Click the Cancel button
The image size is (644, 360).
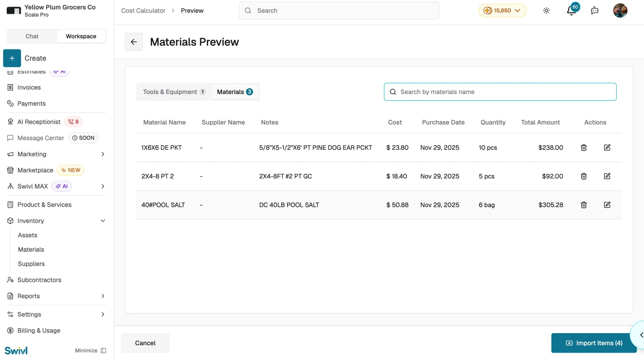point(145,343)
